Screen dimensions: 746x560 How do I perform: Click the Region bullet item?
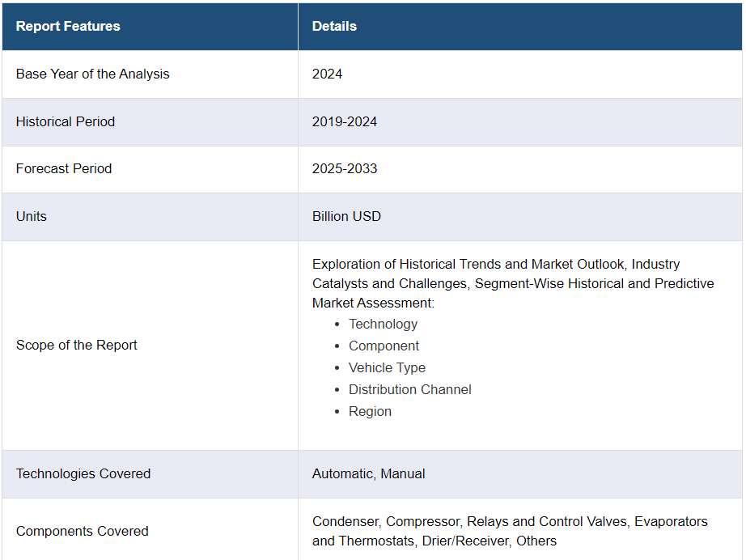click(x=370, y=412)
